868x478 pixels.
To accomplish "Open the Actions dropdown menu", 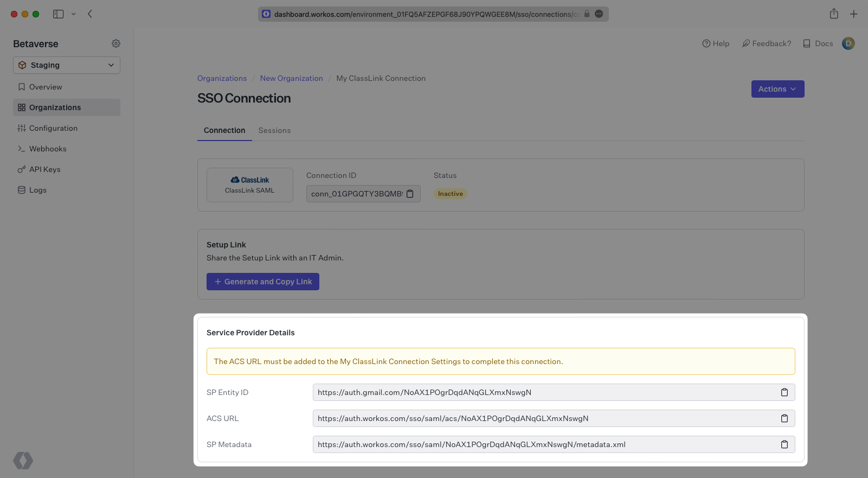I will (x=777, y=89).
